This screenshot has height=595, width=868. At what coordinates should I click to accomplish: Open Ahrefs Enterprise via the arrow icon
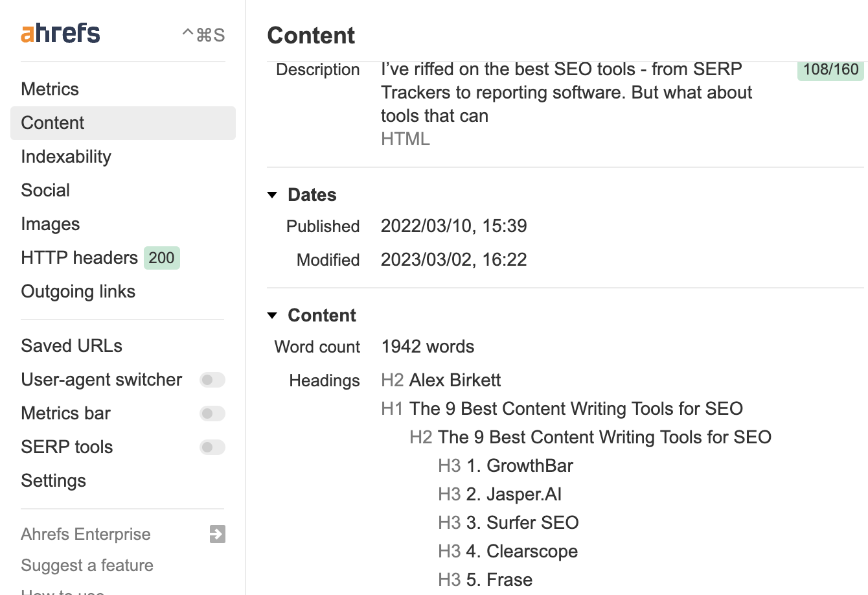(x=216, y=534)
